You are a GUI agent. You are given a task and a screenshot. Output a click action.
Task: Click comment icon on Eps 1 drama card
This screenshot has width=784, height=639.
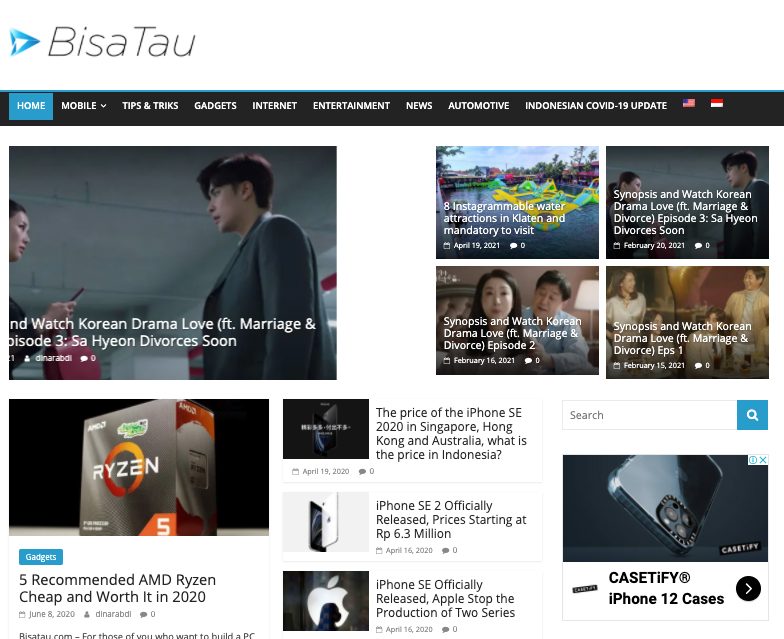tap(698, 366)
